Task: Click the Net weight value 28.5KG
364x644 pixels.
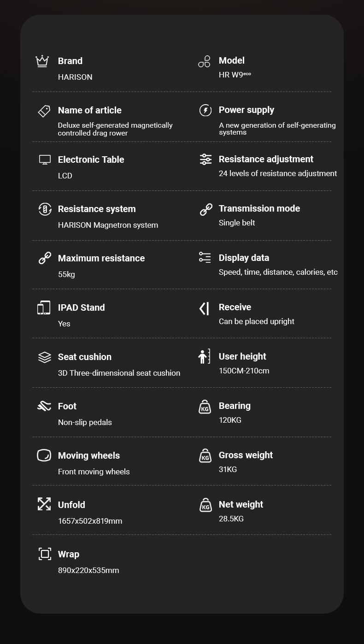Action: click(231, 519)
